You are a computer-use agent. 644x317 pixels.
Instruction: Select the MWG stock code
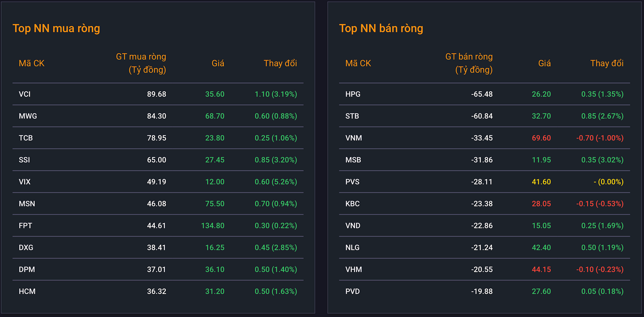click(x=28, y=116)
